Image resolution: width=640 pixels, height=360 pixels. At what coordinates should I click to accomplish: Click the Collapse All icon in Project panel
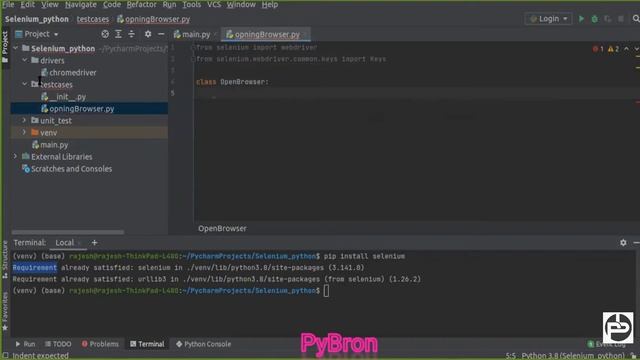[x=131, y=34]
